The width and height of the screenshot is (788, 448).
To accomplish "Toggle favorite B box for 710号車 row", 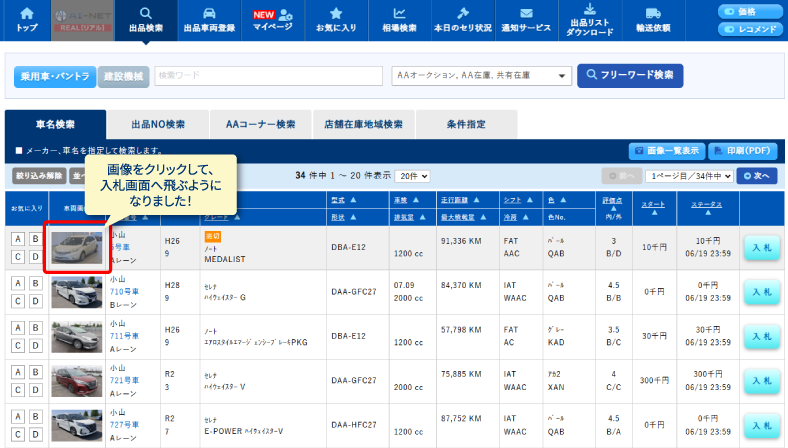I will coord(35,283).
